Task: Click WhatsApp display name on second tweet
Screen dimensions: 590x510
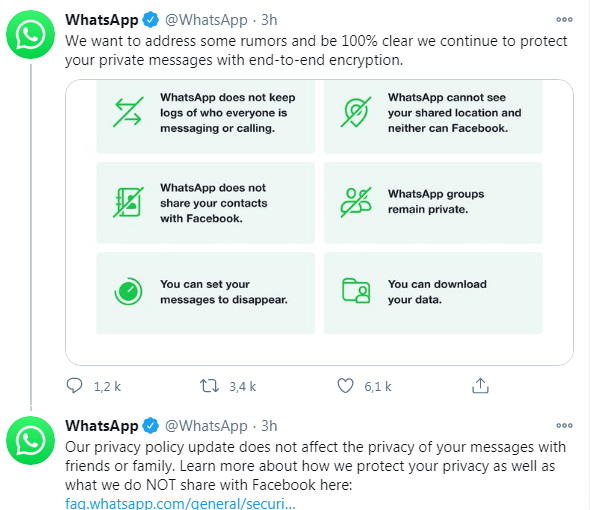Action: [x=102, y=426]
